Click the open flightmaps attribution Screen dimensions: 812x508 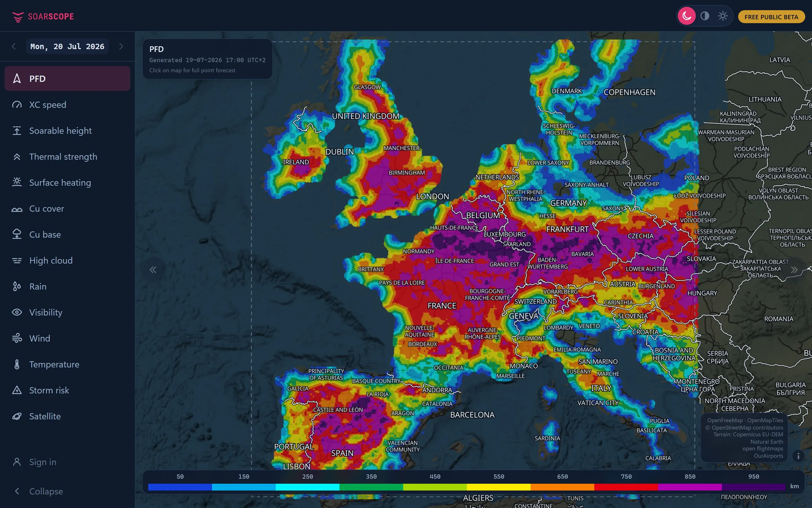click(x=763, y=448)
